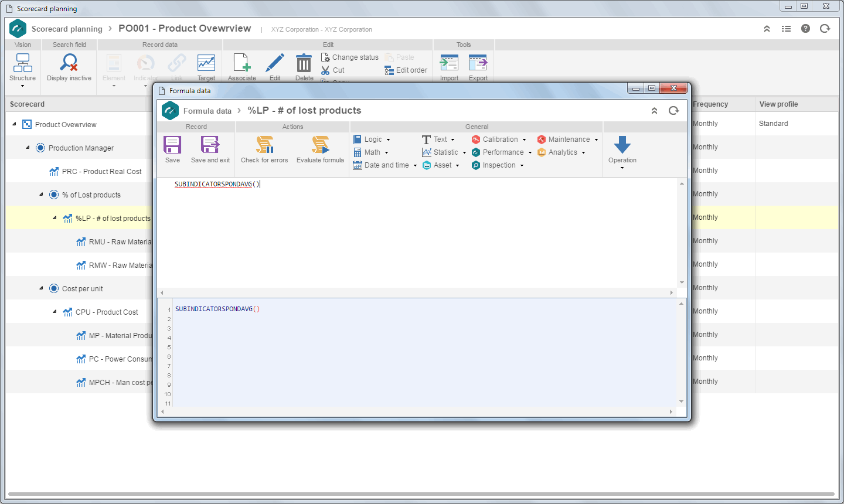Open Date and time functions dropdown

385,165
